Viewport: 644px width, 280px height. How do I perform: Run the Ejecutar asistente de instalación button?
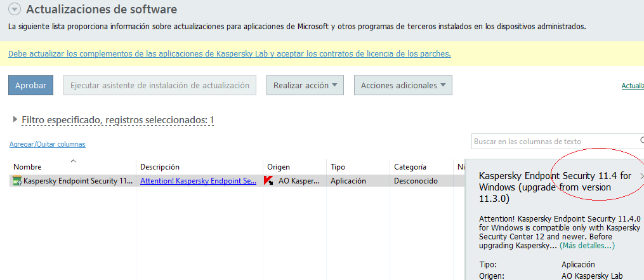point(160,85)
